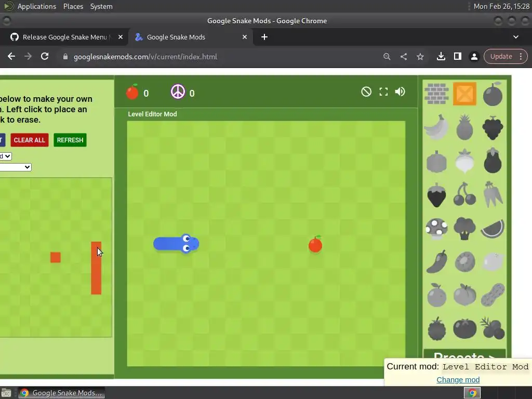Toggle fullscreen for the snake game

383,91
